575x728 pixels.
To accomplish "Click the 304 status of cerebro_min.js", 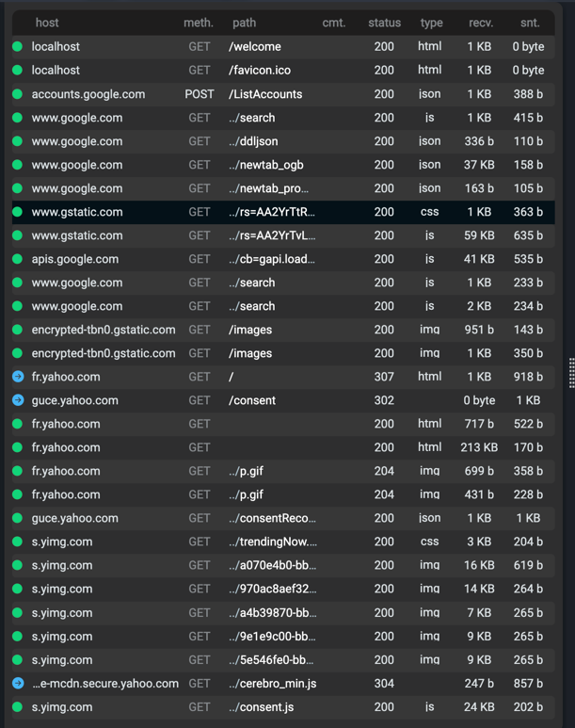I will [x=384, y=684].
